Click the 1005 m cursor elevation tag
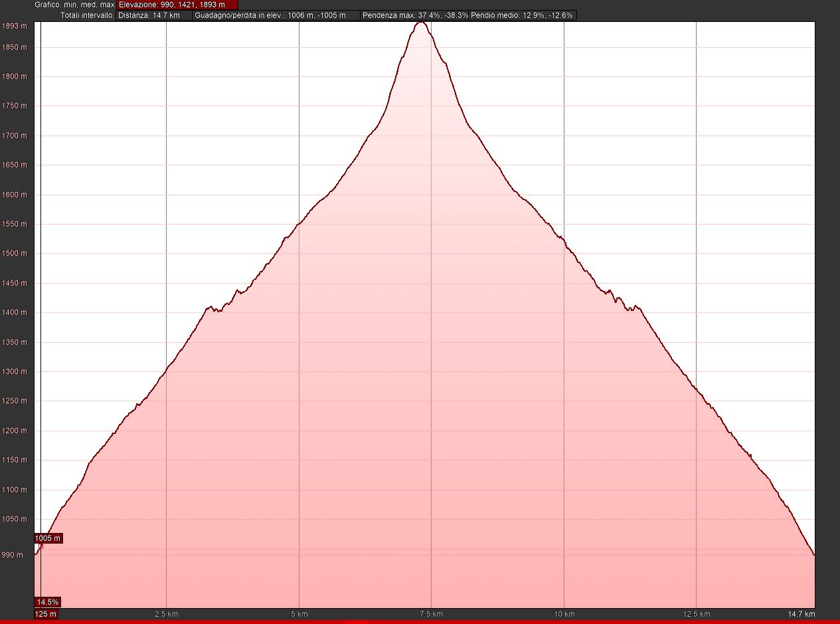 coord(48,538)
